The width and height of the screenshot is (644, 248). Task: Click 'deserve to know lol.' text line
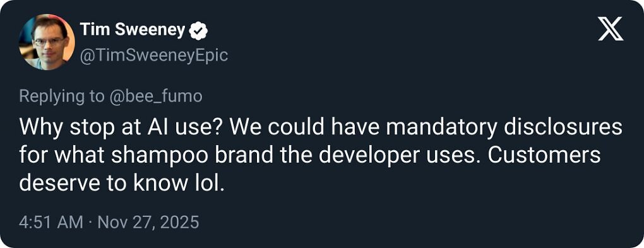click(x=122, y=184)
